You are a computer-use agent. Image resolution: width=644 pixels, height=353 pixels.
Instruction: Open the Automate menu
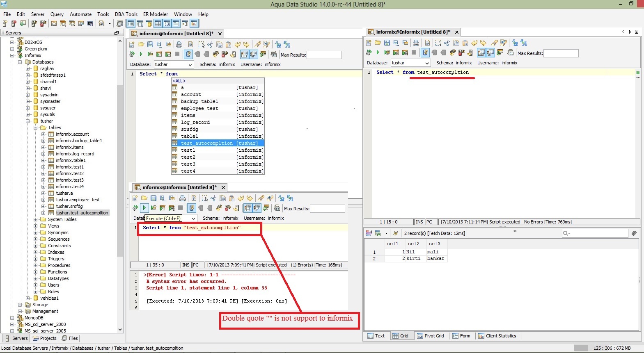[x=80, y=14]
